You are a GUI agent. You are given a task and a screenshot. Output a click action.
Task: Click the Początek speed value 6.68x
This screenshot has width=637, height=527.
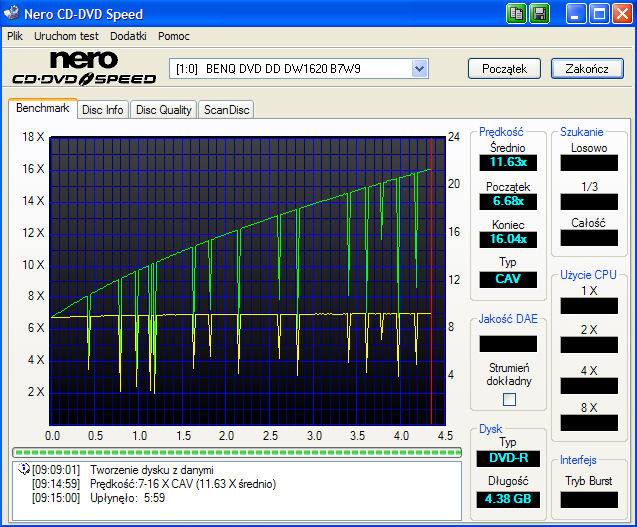508,201
